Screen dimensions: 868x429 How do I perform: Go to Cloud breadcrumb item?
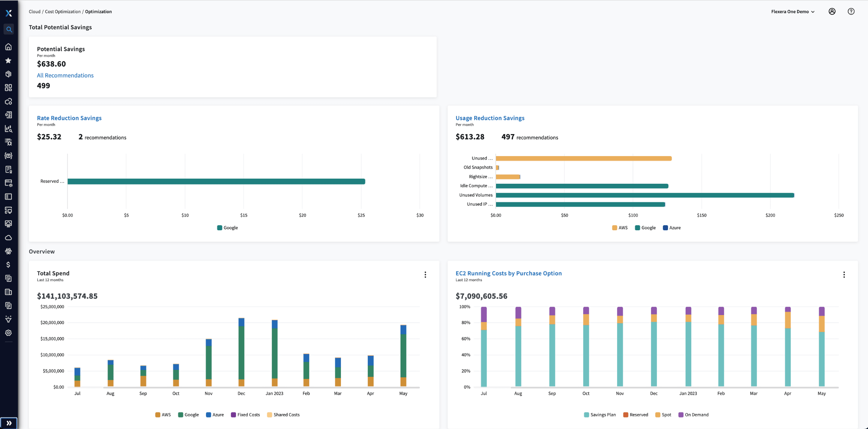click(34, 11)
